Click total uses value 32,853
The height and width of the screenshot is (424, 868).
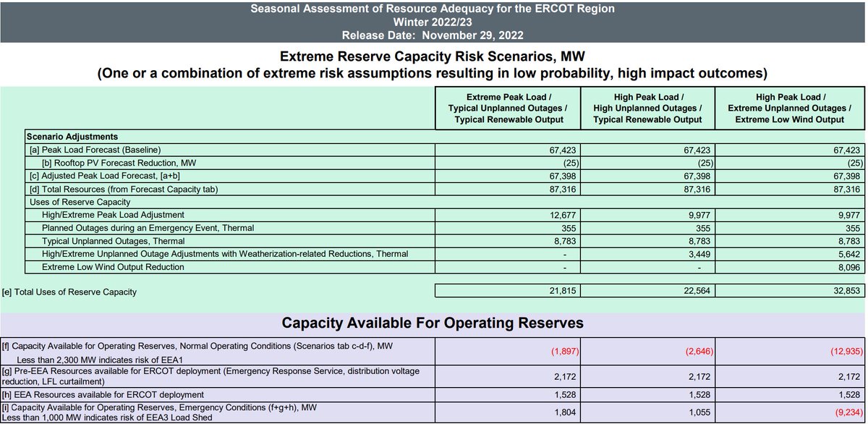[846, 291]
